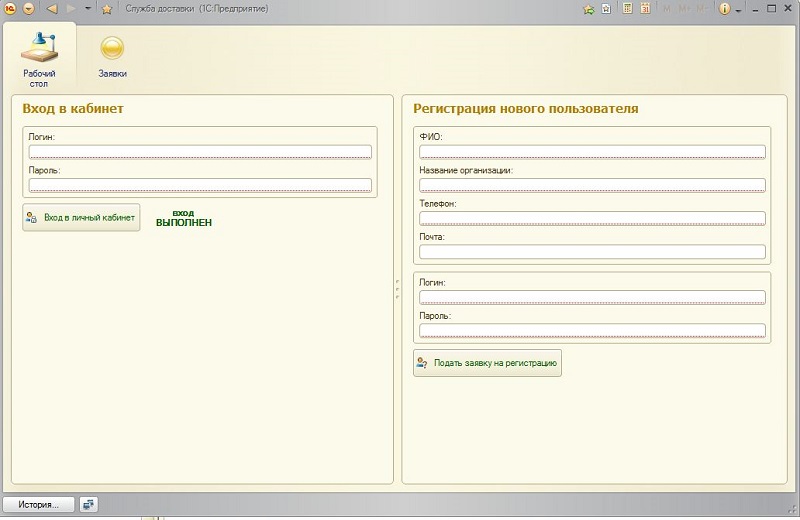The width and height of the screenshot is (800, 520).
Task: Click the back navigation arrow
Action: pos(52,9)
